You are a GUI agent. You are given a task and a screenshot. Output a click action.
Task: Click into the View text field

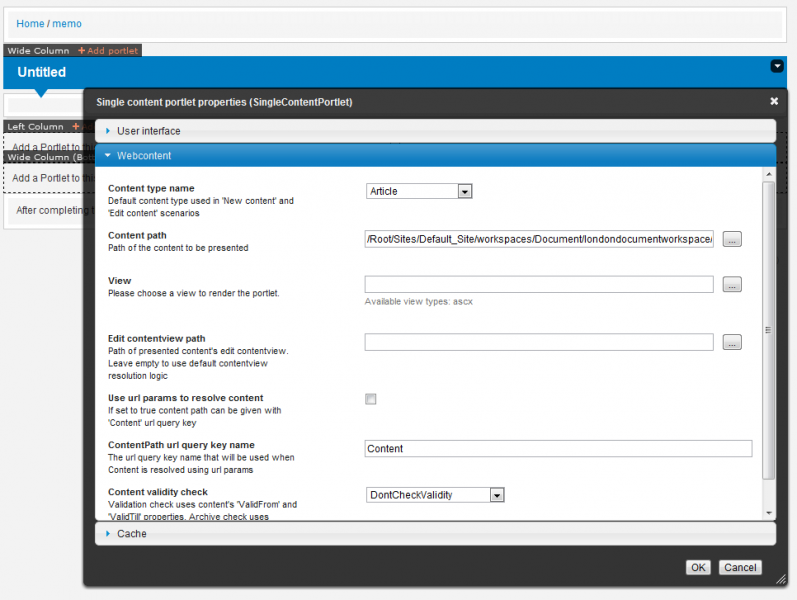539,284
